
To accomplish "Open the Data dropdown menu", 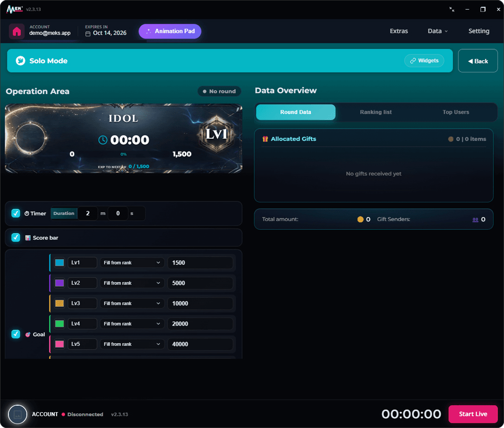I will [438, 31].
